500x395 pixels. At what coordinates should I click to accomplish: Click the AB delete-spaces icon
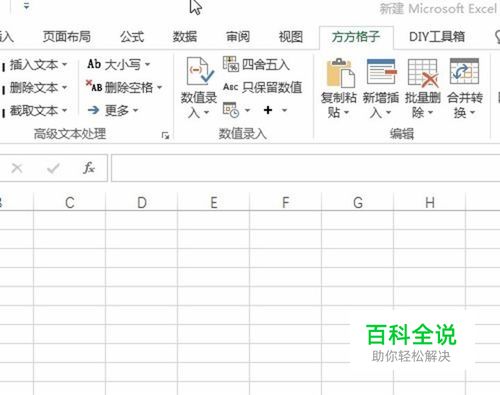(94, 87)
